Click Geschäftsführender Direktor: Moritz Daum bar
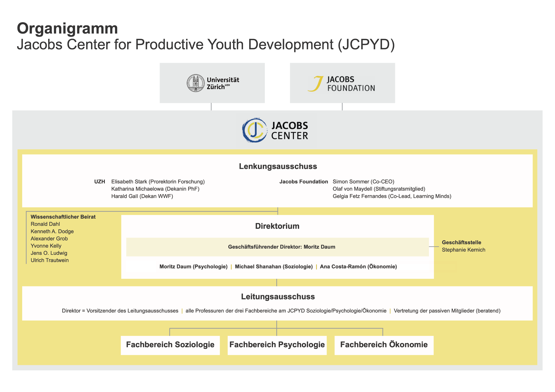This screenshot has height=392, width=555. [x=277, y=247]
